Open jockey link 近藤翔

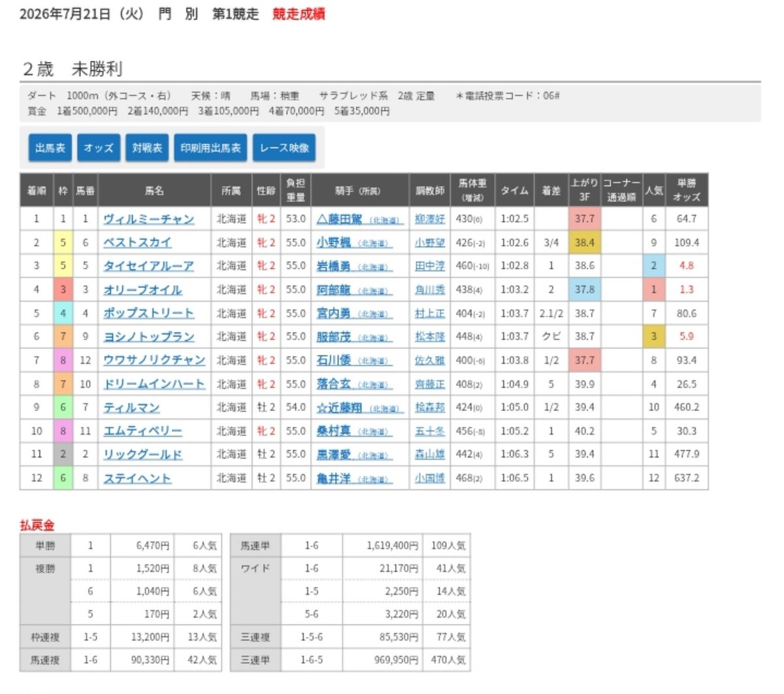361,407
